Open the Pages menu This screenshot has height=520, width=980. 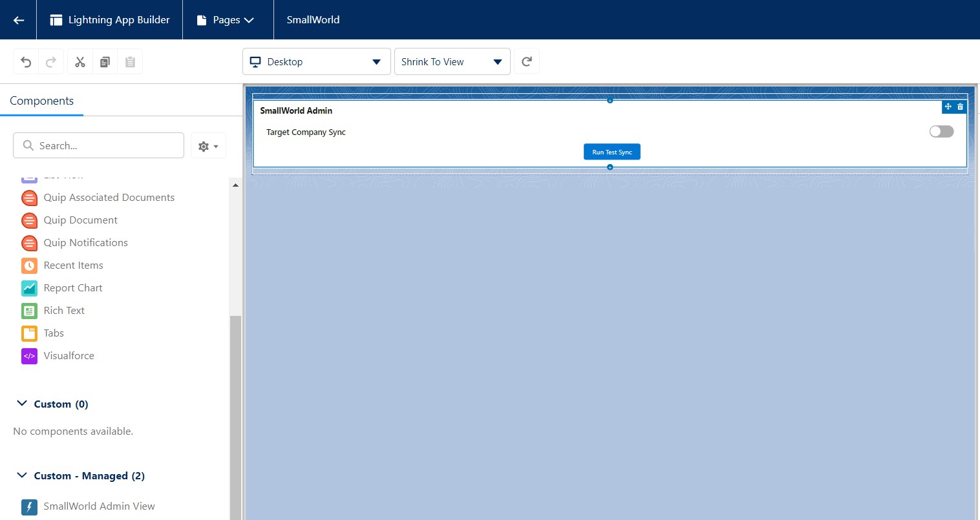point(228,19)
